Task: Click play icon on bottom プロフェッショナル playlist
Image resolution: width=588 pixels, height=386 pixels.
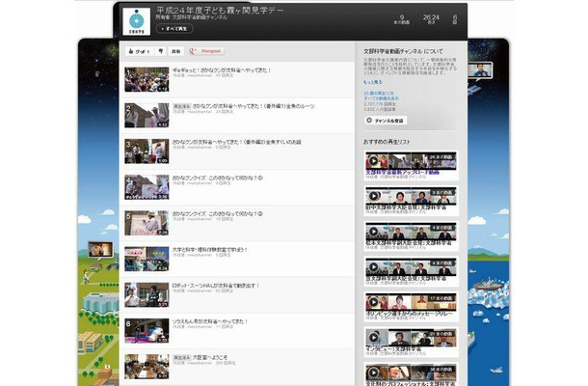Action: [373, 372]
